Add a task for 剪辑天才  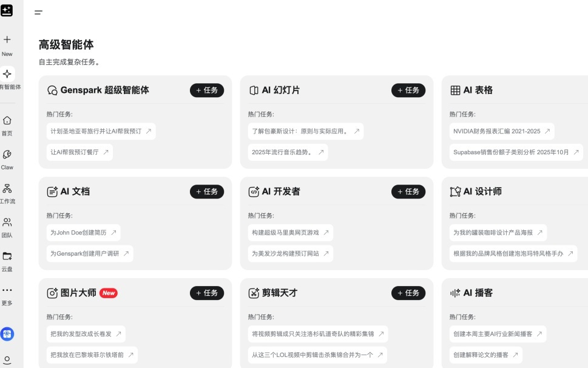coord(408,293)
